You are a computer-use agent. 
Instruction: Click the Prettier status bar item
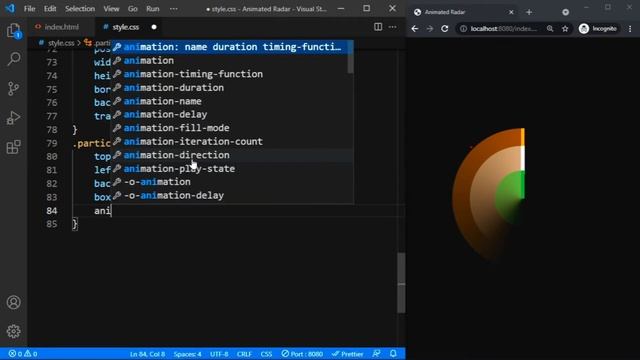point(347,354)
